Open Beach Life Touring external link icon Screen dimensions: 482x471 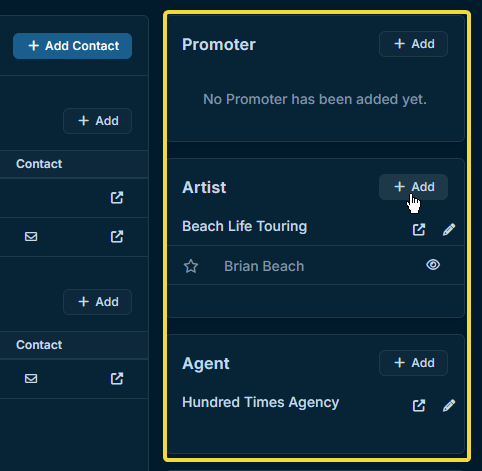[419, 230]
